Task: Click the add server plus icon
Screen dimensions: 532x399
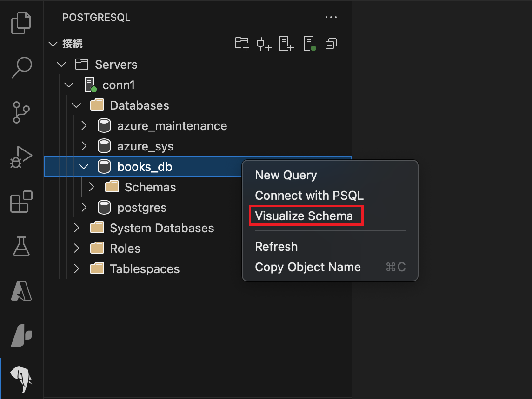Action: 286,44
